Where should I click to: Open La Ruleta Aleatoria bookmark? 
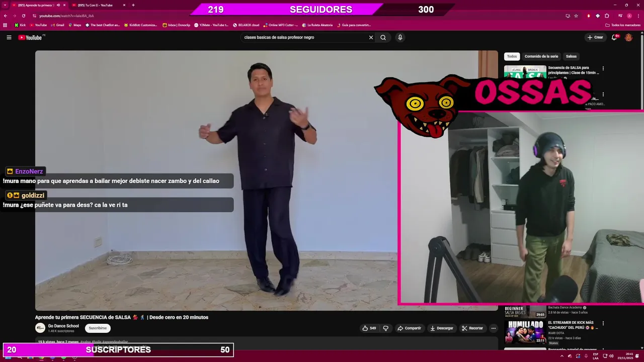click(x=317, y=25)
